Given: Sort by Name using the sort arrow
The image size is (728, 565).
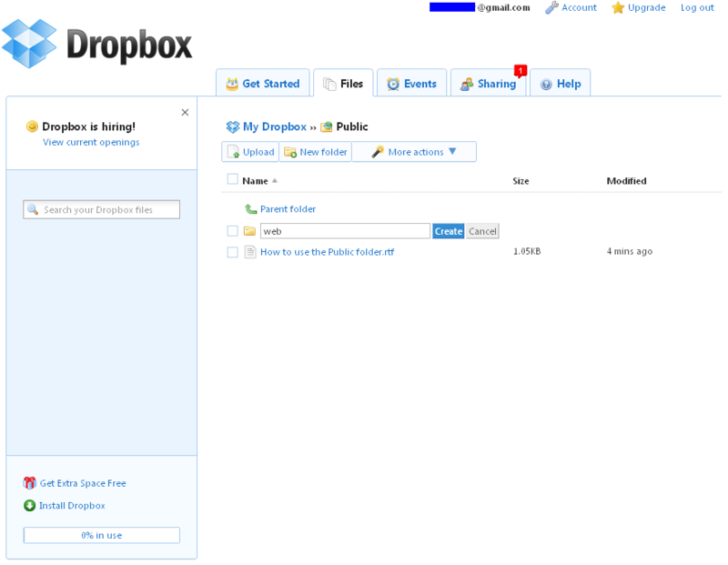Looking at the screenshot, I should tap(275, 181).
